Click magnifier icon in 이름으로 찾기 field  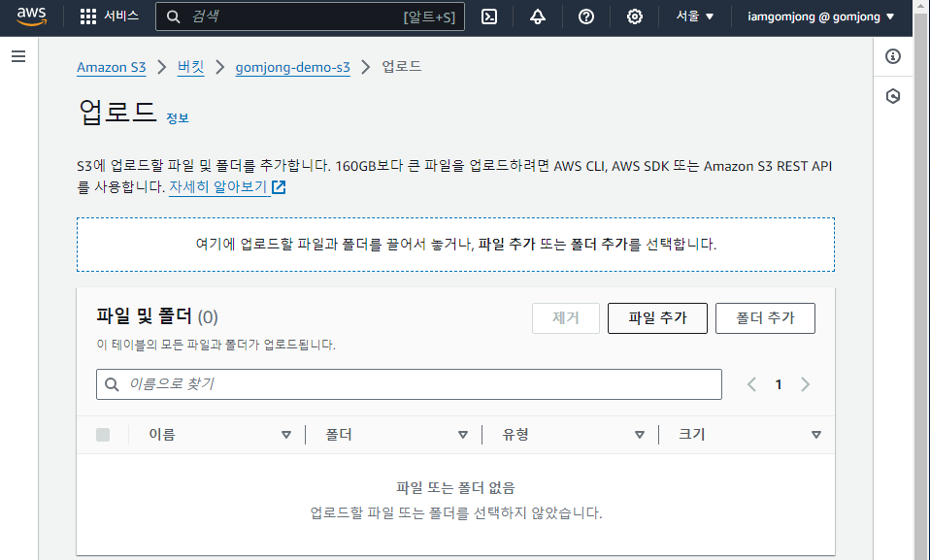(x=112, y=384)
